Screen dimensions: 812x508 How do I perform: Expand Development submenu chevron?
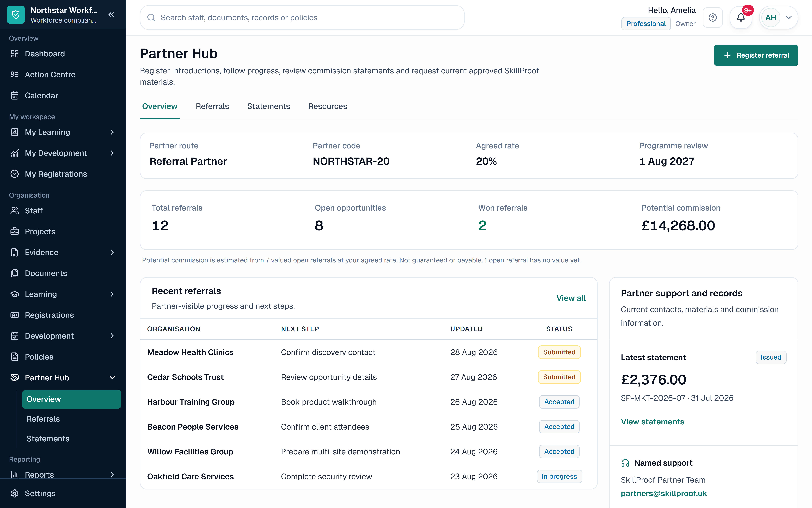112,336
